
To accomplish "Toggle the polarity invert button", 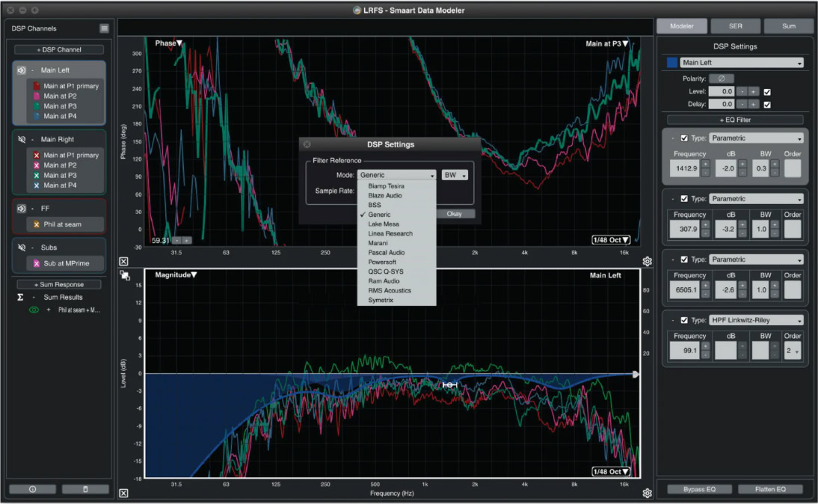I will point(721,79).
